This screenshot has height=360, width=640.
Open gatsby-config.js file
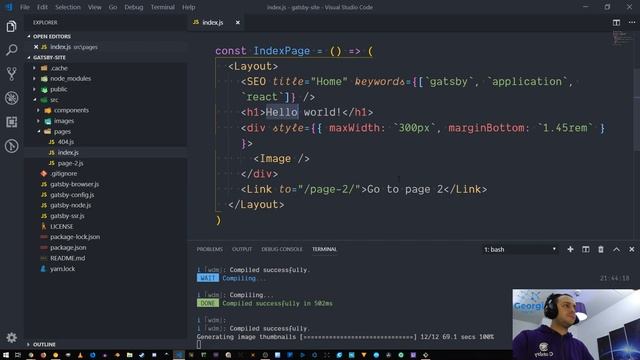click(x=72, y=195)
